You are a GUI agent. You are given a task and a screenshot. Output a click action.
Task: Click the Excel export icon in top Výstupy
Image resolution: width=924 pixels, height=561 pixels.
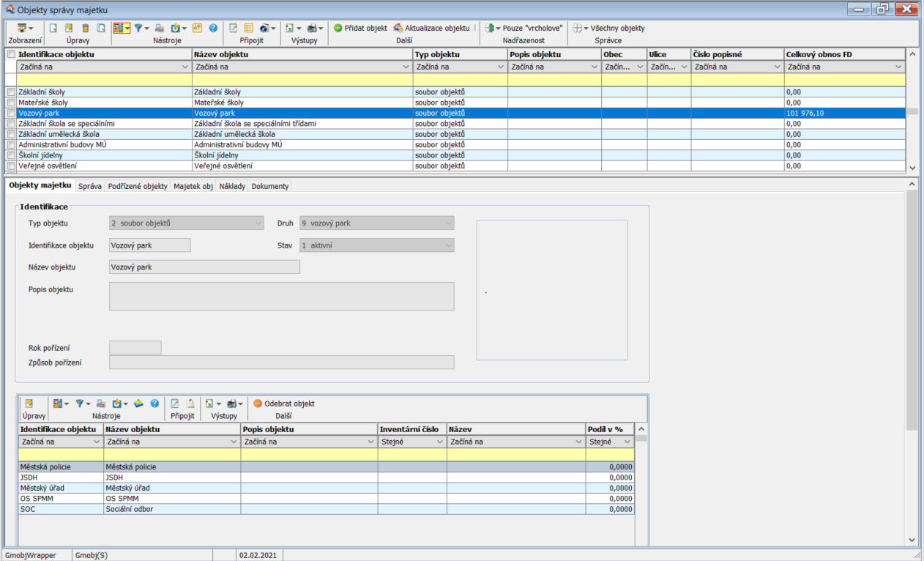pyautogui.click(x=289, y=29)
